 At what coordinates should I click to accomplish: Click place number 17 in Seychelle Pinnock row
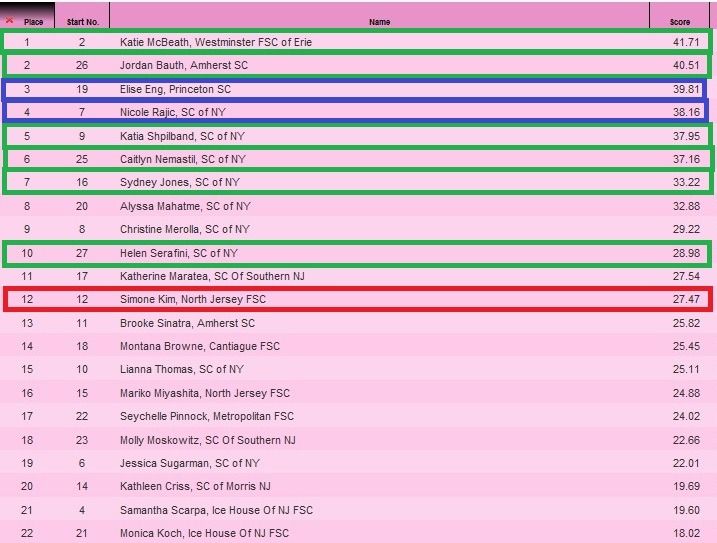(27, 416)
